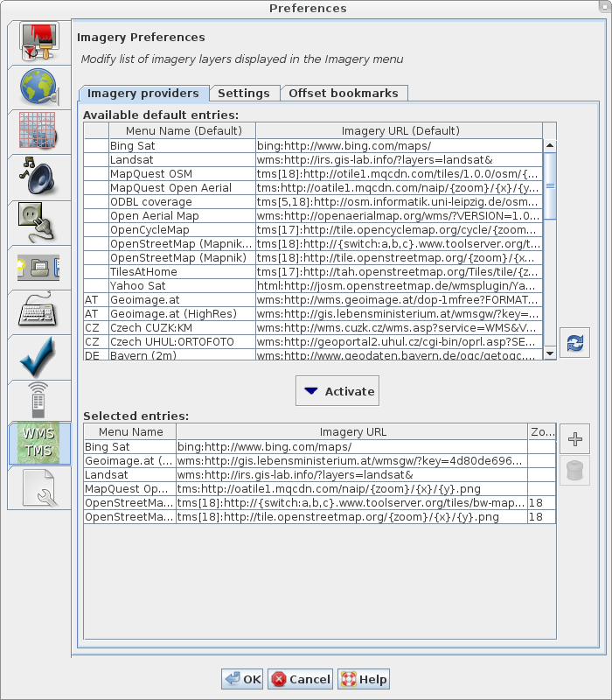This screenshot has height=700, width=612.
Task: Click the Cancel button
Action: tap(301, 679)
